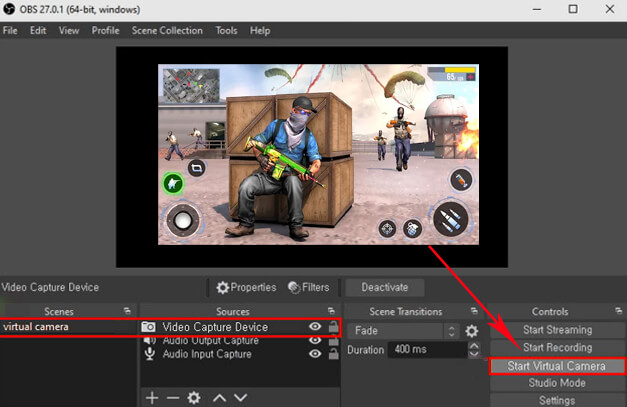This screenshot has height=407, width=627.
Task: Open the File menu
Action: [x=10, y=30]
